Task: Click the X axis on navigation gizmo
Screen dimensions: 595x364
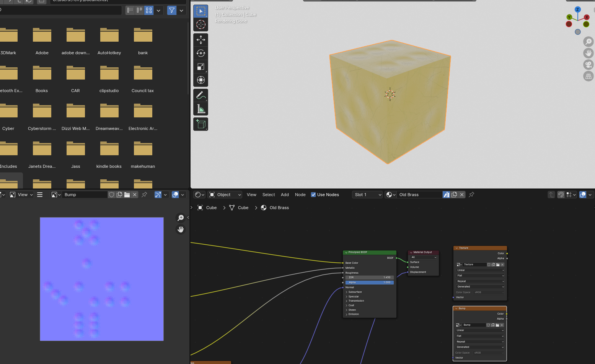Action: 587,17
